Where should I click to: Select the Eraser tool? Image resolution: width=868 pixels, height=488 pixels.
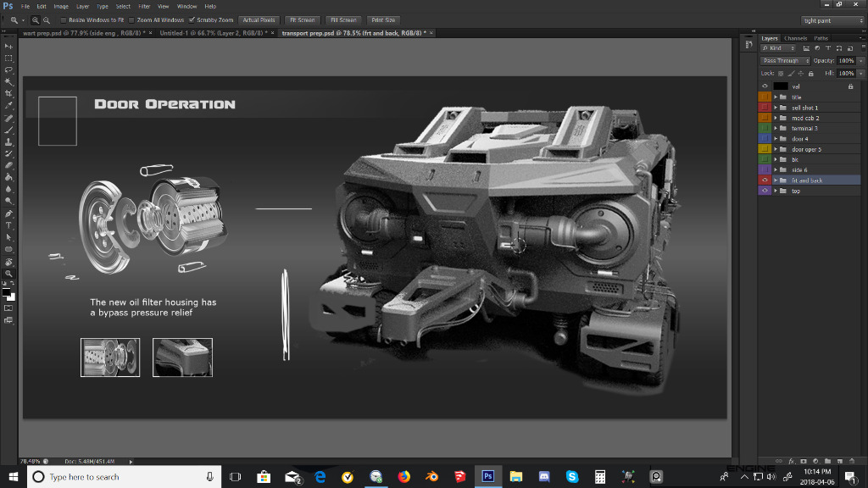[x=8, y=165]
